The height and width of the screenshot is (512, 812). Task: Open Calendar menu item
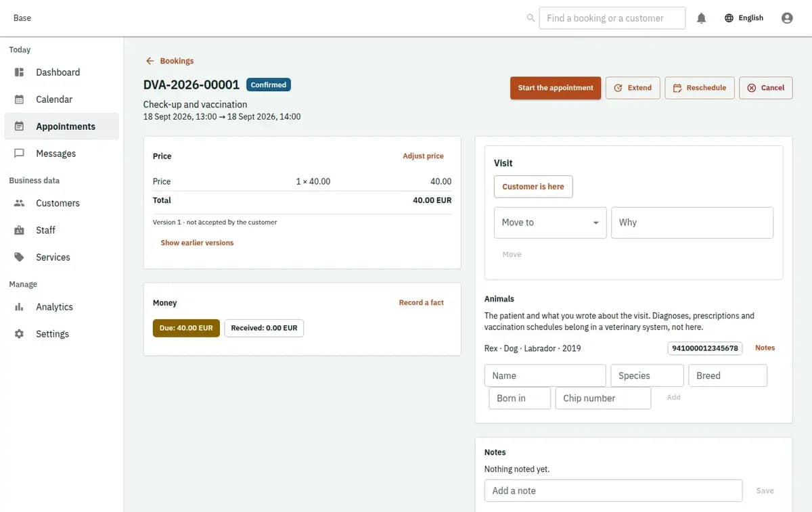[x=62, y=99]
